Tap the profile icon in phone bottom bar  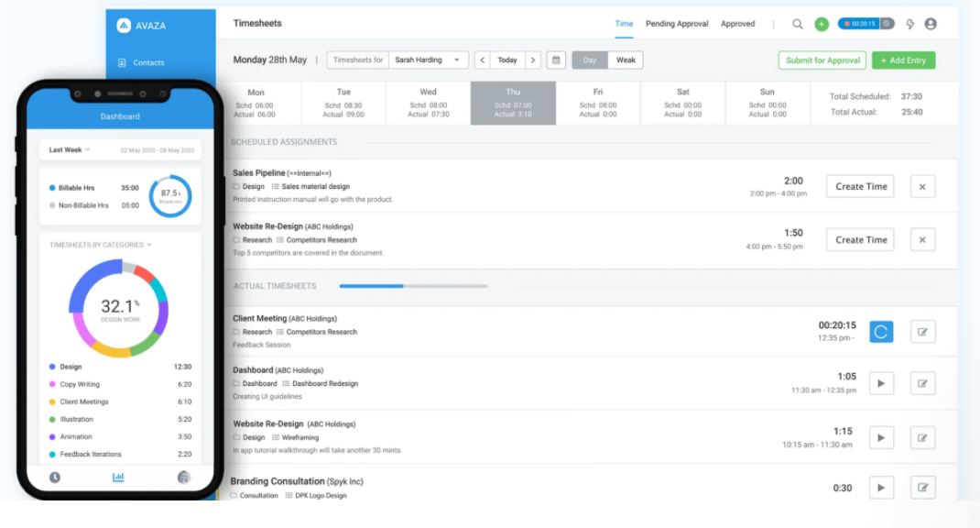pos(183,478)
